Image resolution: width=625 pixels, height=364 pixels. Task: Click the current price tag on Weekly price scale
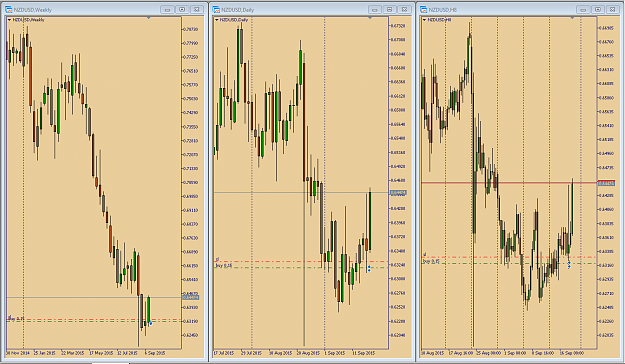tap(191, 297)
